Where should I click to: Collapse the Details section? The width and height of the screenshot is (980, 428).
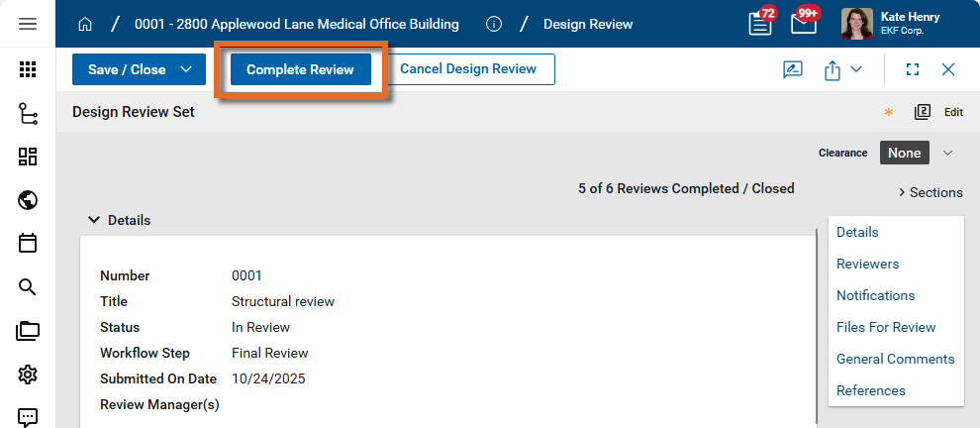(x=94, y=220)
